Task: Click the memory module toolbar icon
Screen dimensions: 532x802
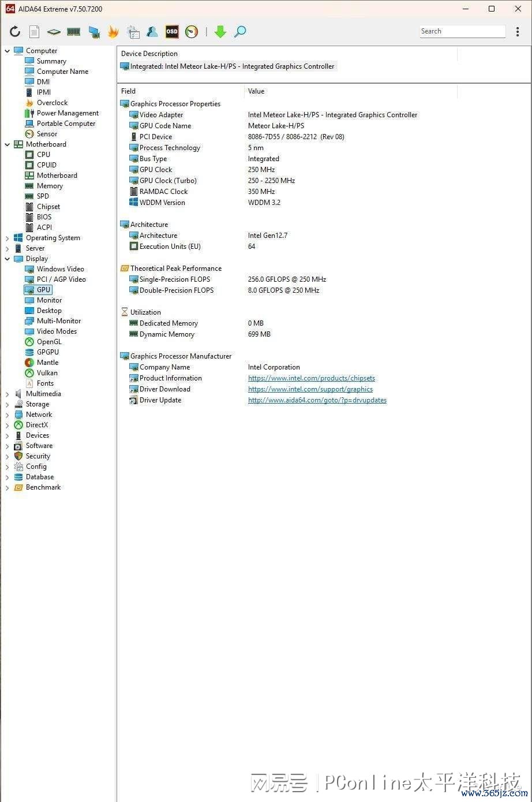Action: click(x=73, y=32)
